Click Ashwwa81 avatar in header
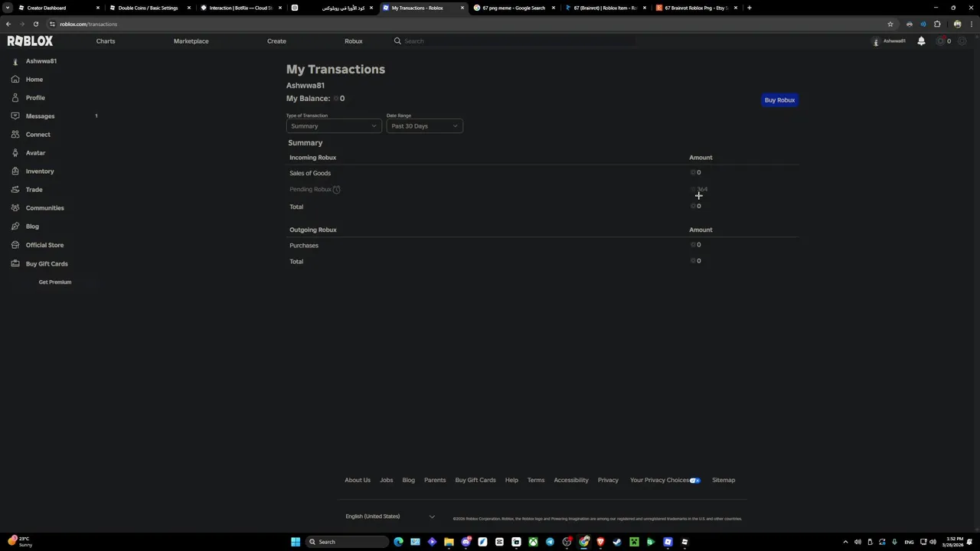 876,41
